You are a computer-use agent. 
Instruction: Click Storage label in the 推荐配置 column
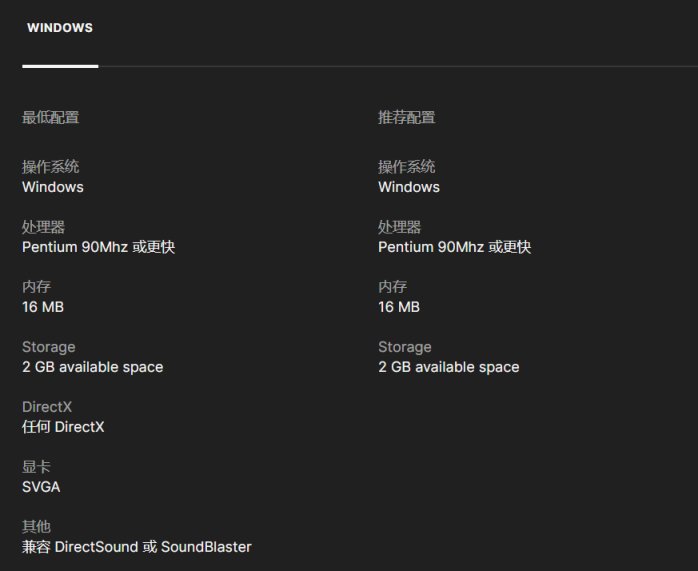click(405, 347)
